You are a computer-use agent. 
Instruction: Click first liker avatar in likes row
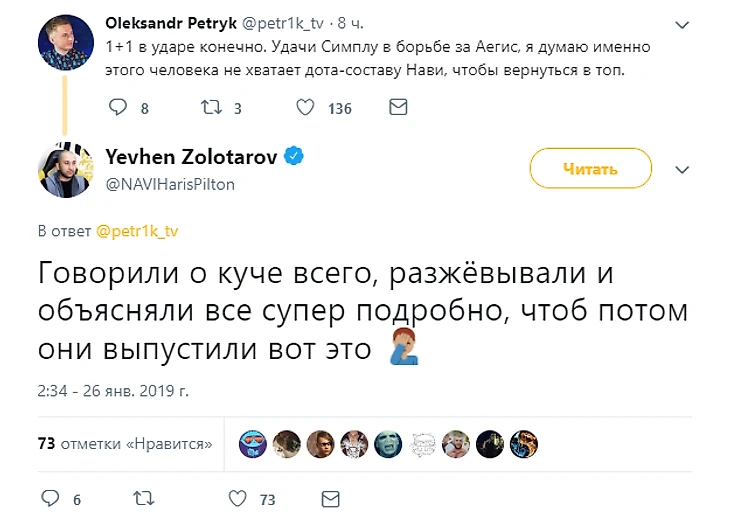coord(253,443)
